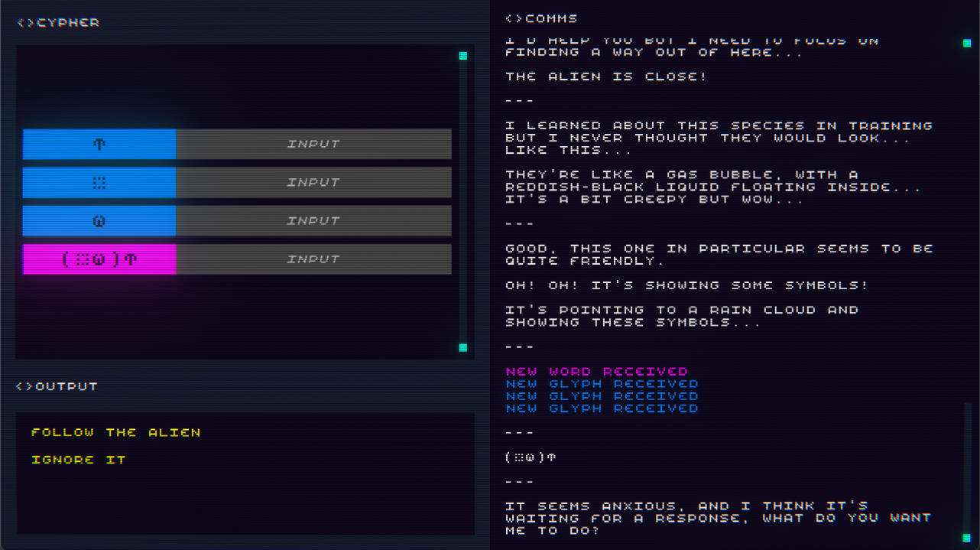Choose the "Ignore It" response
The height and width of the screenshot is (550, 980).
78,460
